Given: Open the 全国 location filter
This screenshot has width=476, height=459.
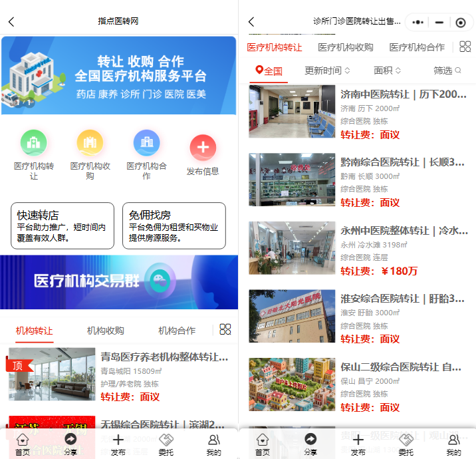Looking at the screenshot, I should click(x=269, y=71).
